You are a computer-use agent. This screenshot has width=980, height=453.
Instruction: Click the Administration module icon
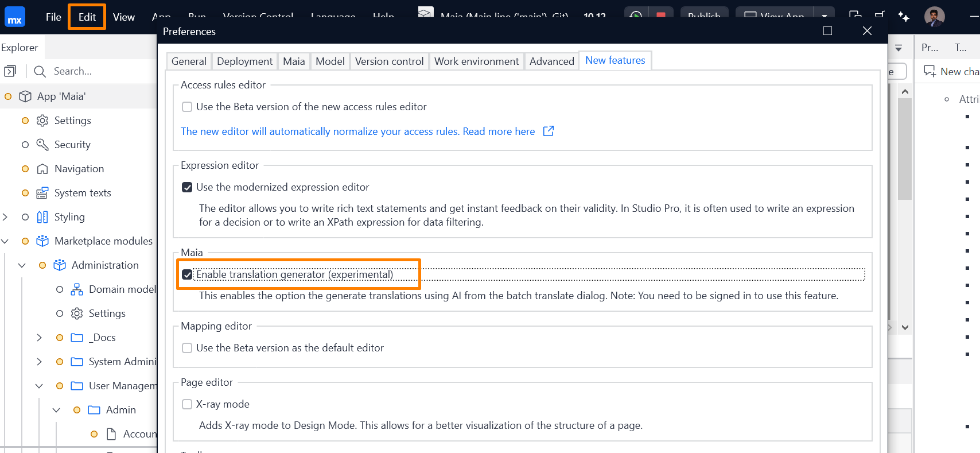(60, 265)
